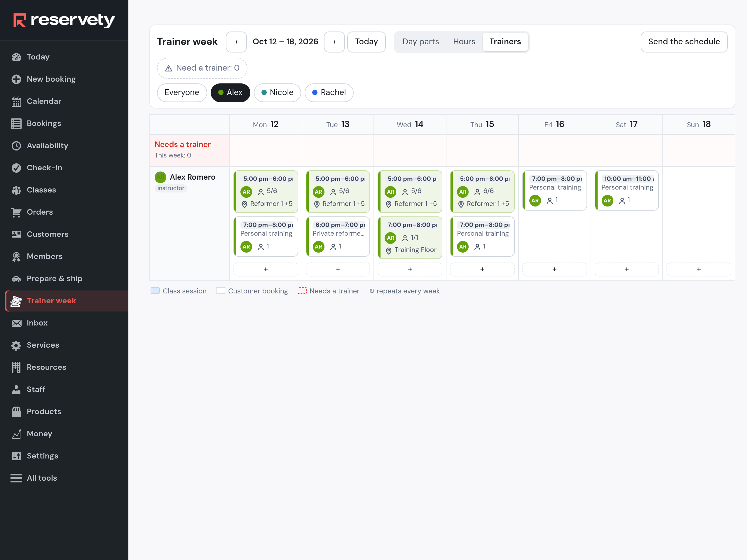This screenshot has width=747, height=560.
Task: Open Saturday's 10:00 am Personal training card
Action: click(626, 190)
